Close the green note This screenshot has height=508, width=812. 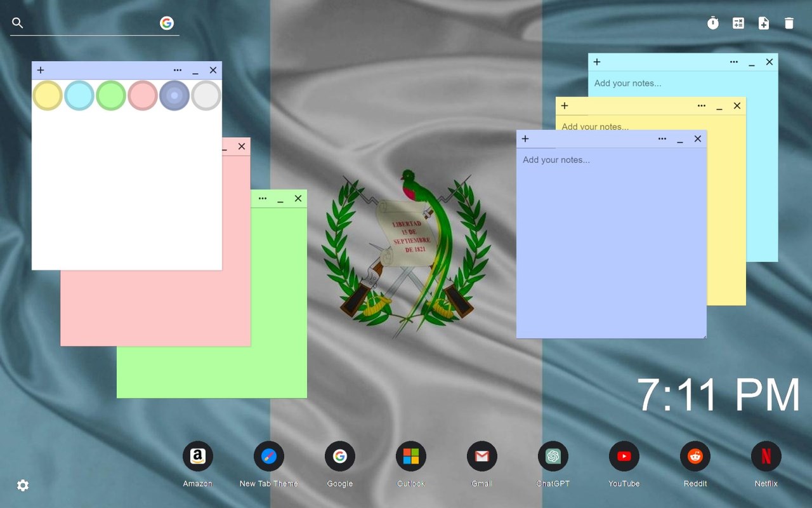coord(298,198)
